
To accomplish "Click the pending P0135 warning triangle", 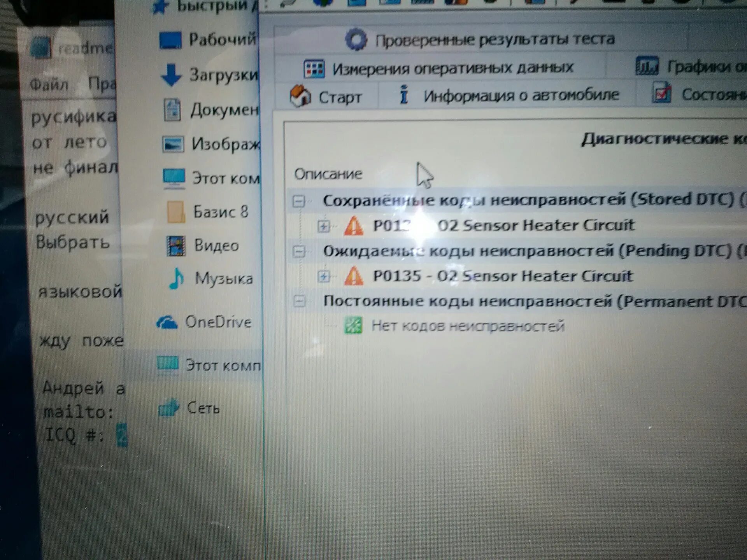I will [x=354, y=276].
